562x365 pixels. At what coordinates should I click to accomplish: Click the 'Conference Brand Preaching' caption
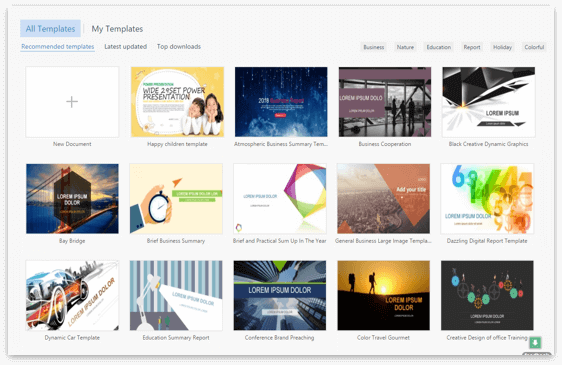279,338
